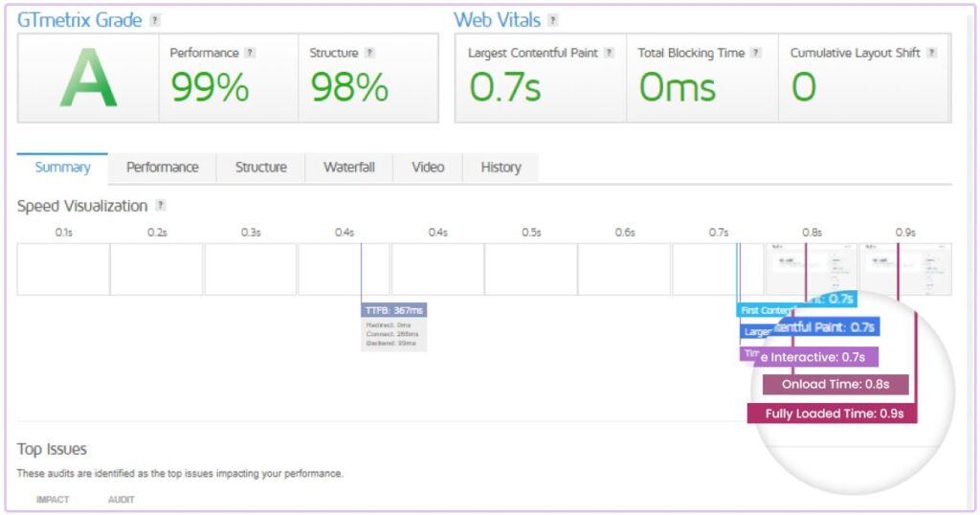Open the Structure tab
The width and height of the screenshot is (980, 515).
(x=260, y=168)
